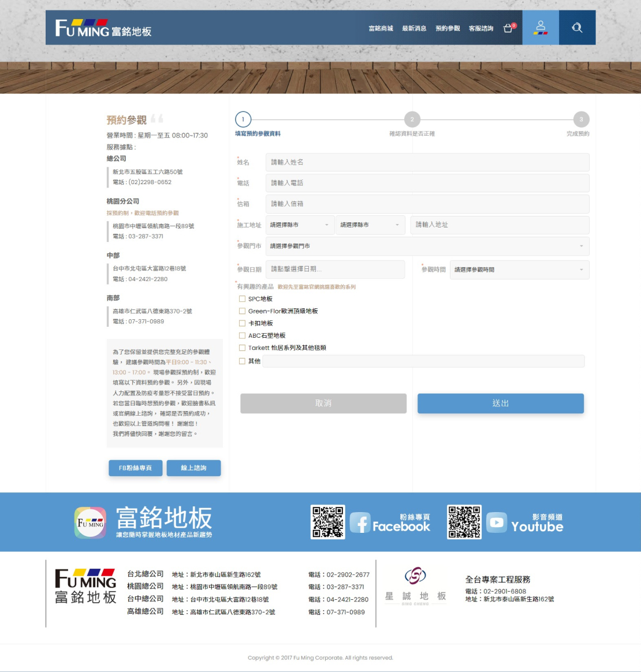
Task: Open the 請選擇參觀時間 time dropdown
Action: point(520,270)
